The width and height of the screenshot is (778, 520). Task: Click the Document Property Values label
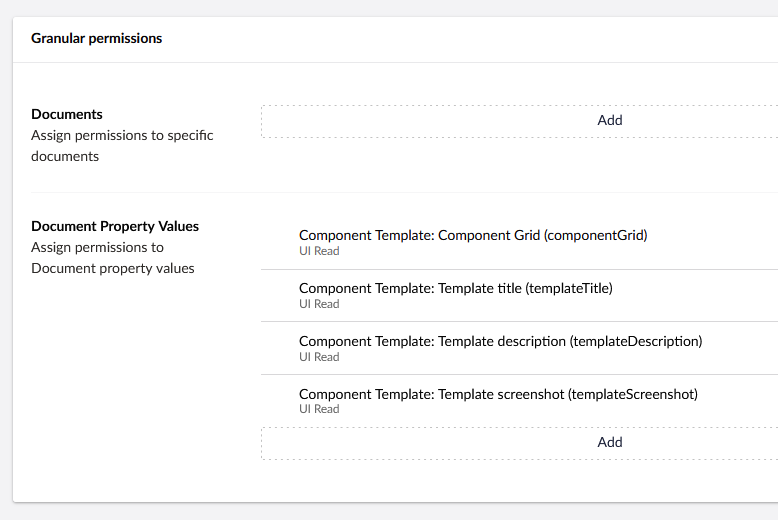[115, 227]
